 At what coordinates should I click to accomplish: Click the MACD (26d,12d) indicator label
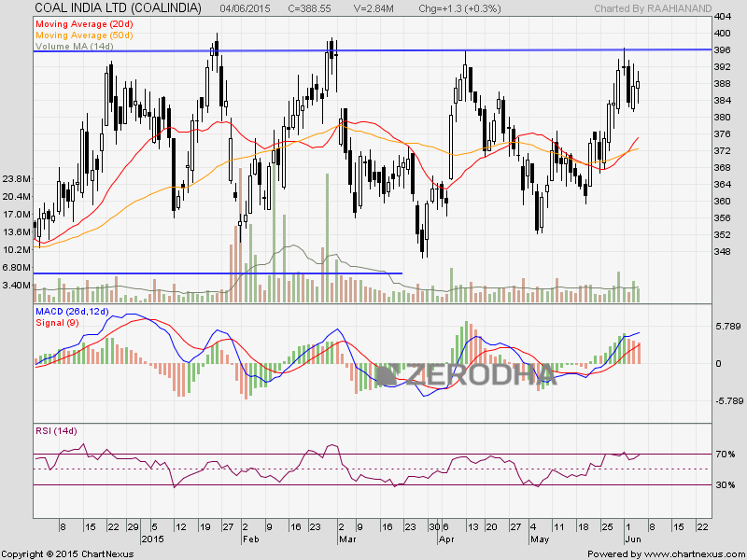(x=73, y=312)
